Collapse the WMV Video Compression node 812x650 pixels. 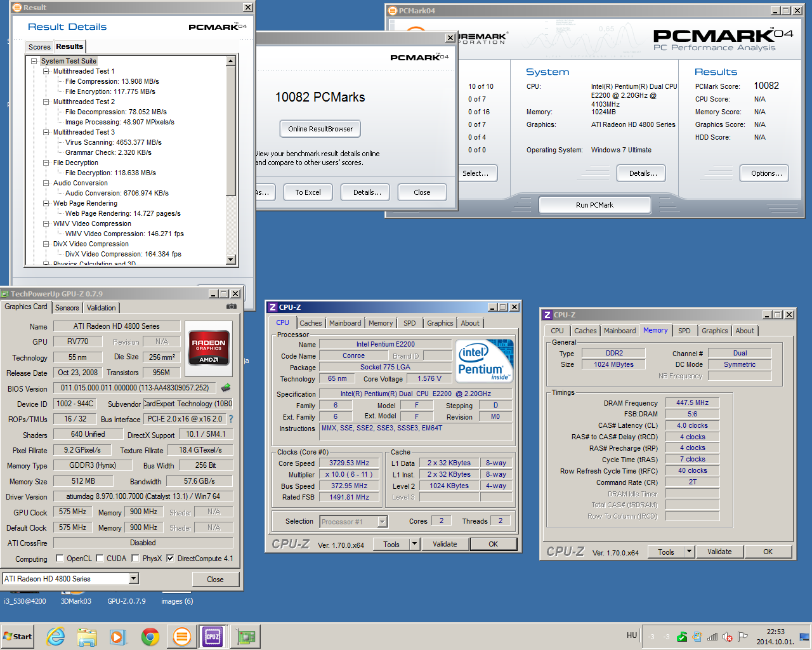[x=46, y=223]
